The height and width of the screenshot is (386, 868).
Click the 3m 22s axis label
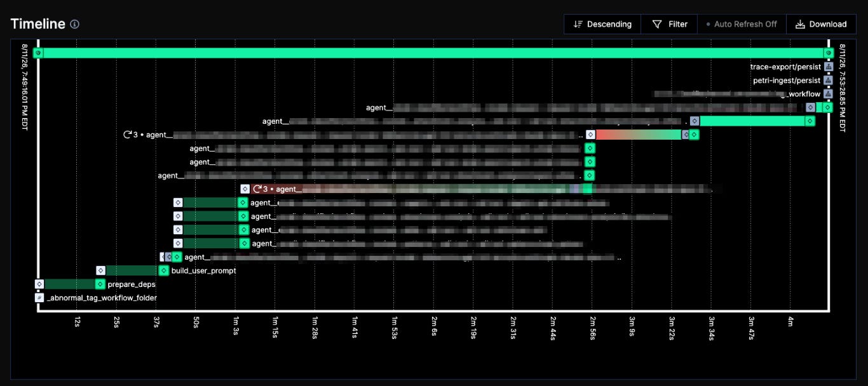click(672, 328)
